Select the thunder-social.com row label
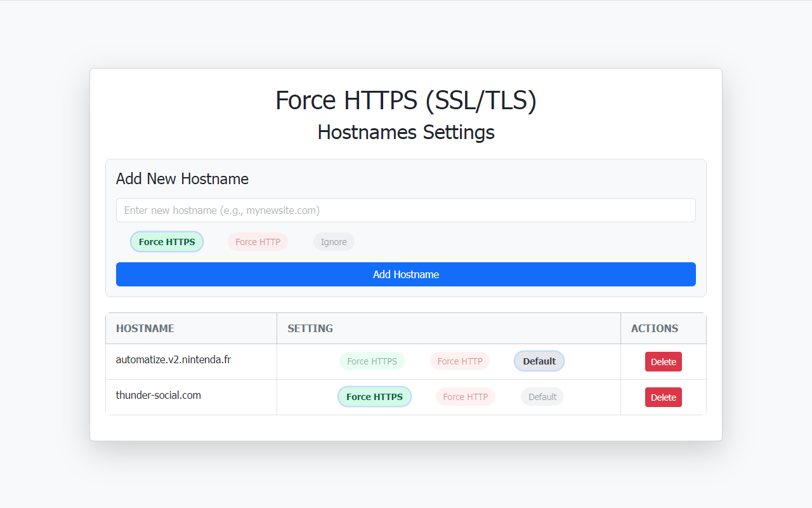 158,394
